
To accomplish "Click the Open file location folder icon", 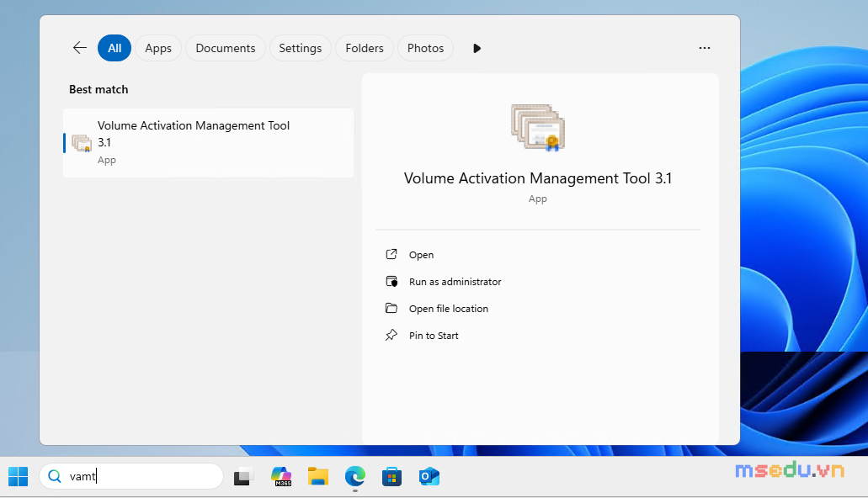I will pos(391,308).
